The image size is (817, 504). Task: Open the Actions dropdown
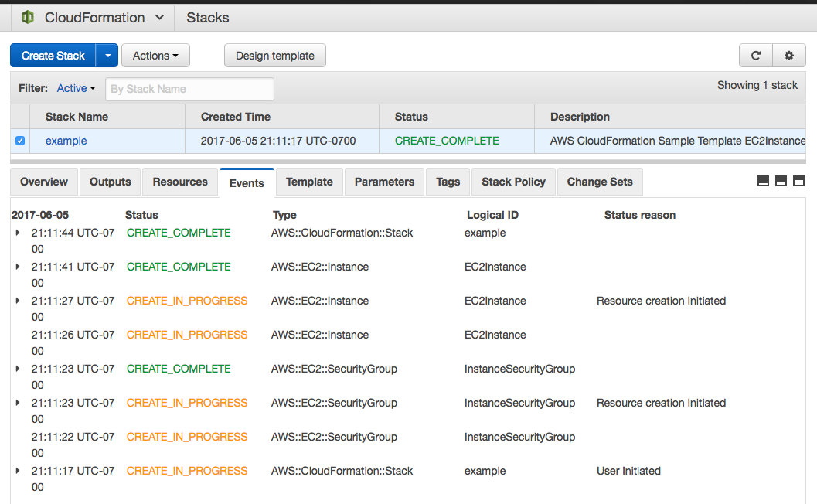pos(155,55)
